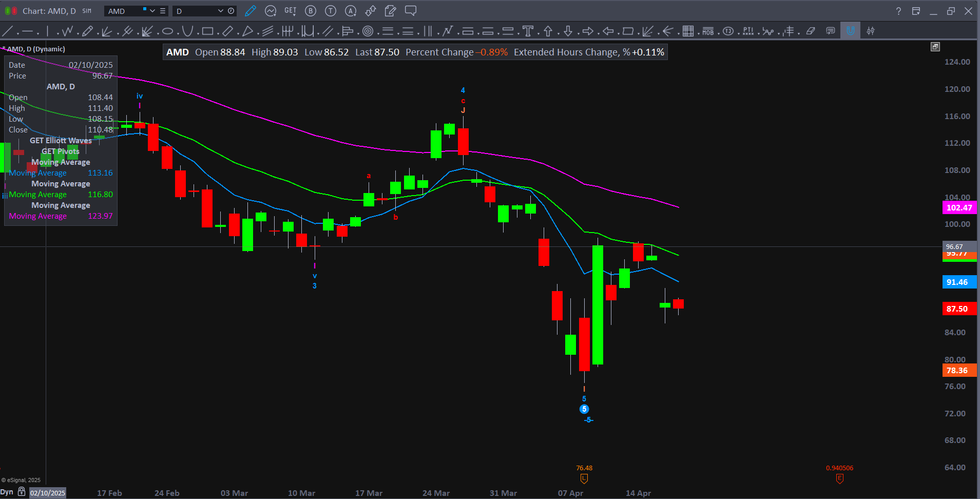The width and height of the screenshot is (980, 499).
Task: Expand the MOB tool options arrow
Action: (x=719, y=33)
